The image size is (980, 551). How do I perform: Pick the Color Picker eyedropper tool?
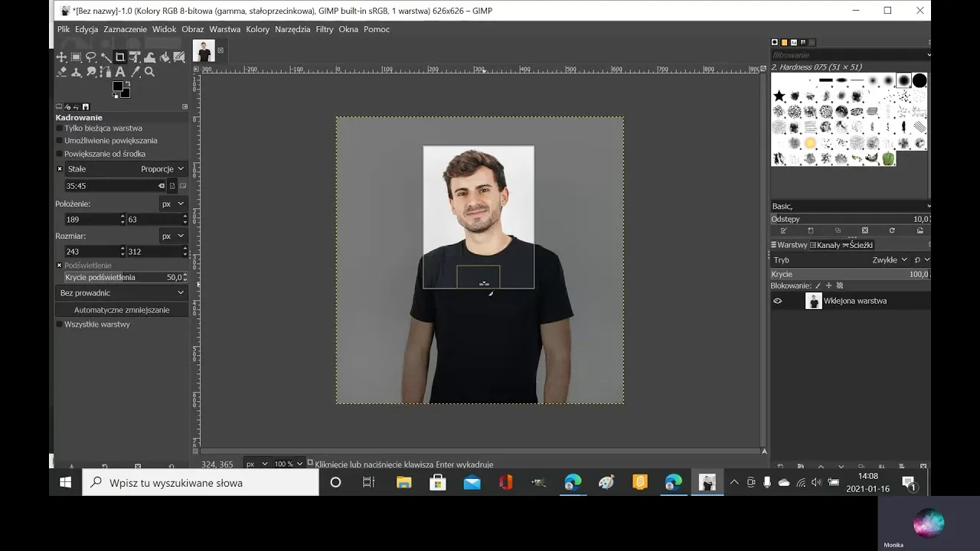point(135,72)
